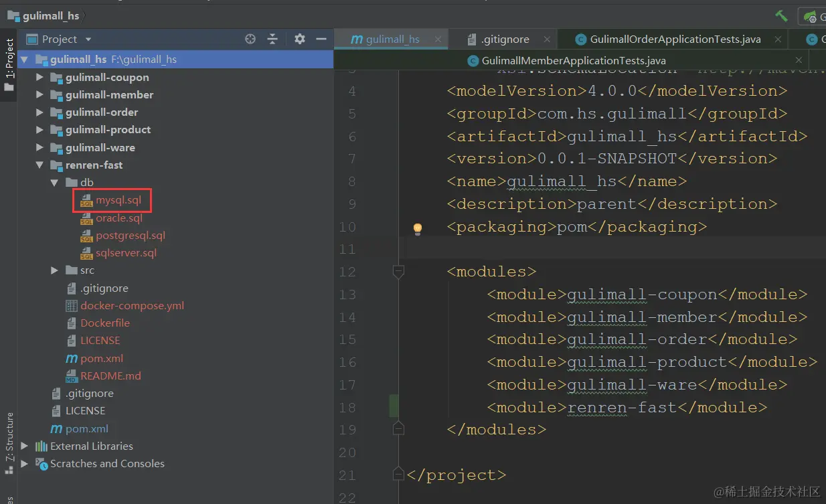This screenshot has width=826, height=504.
Task: Click the External Libraries icon
Action: pos(42,446)
